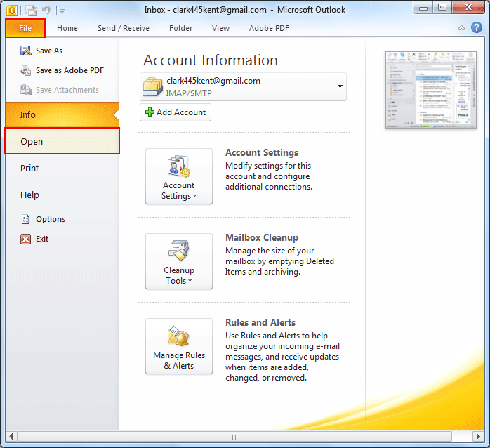This screenshot has width=490, height=448.
Task: Open the Account Settings dropdown button
Action: coord(179,176)
